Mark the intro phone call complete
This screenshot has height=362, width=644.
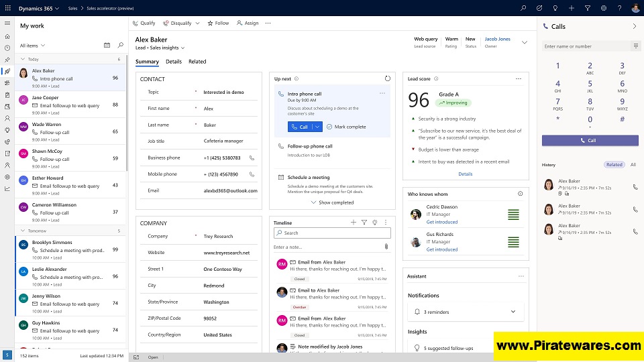pos(346,127)
